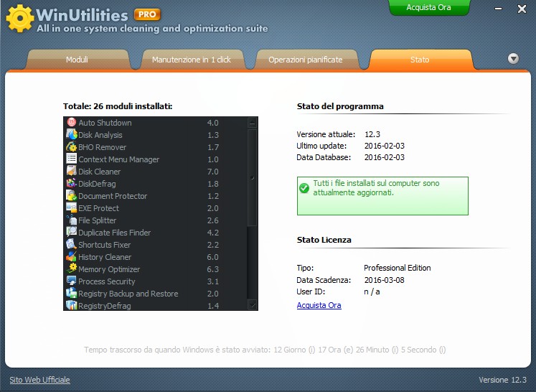Minimize the WinUtilities window

499,9
